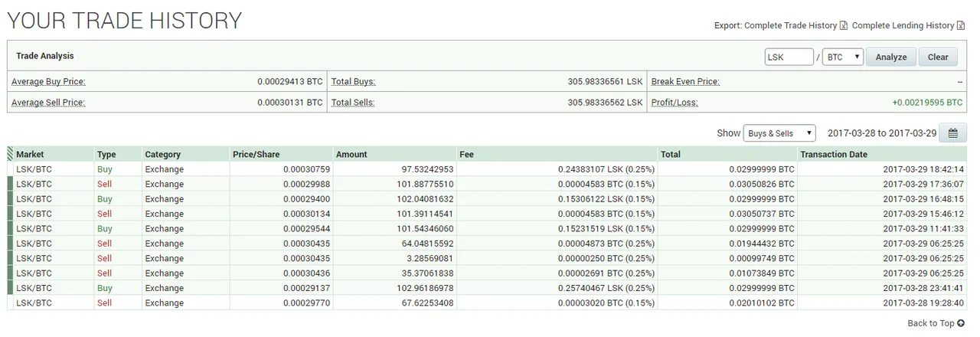Screen dimensions: 980x337
Task: Click amount 101.39114541
Action: pos(425,214)
